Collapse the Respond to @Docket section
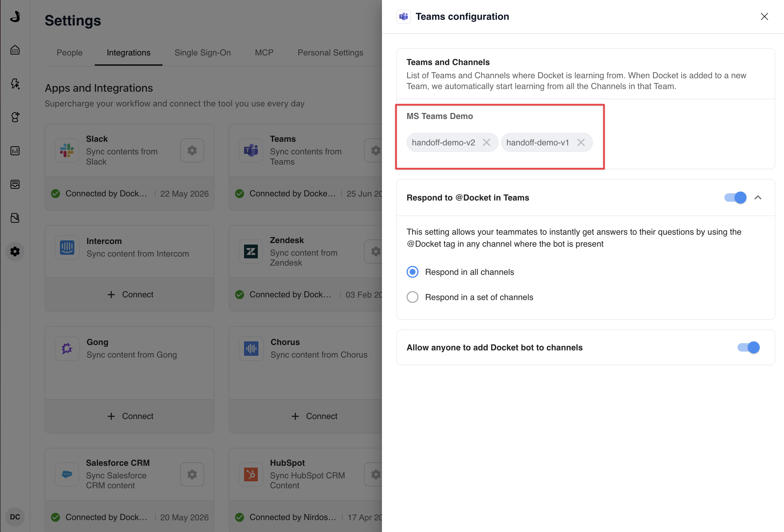The height and width of the screenshot is (532, 784). point(758,198)
